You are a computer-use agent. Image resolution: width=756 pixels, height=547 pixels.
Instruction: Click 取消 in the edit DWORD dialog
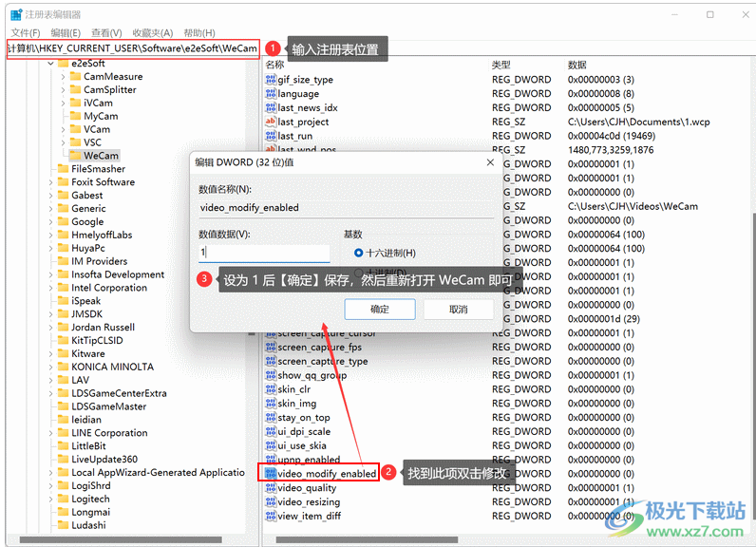(x=459, y=309)
